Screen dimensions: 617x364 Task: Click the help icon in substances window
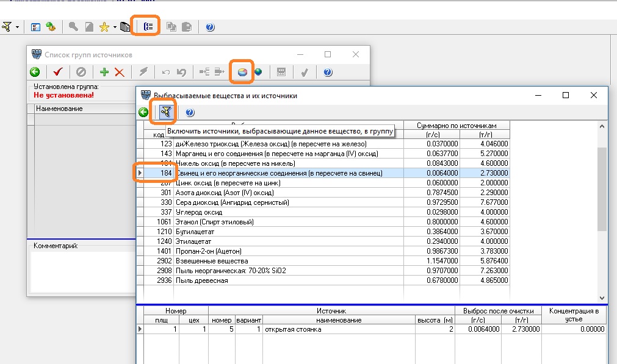[x=190, y=112]
